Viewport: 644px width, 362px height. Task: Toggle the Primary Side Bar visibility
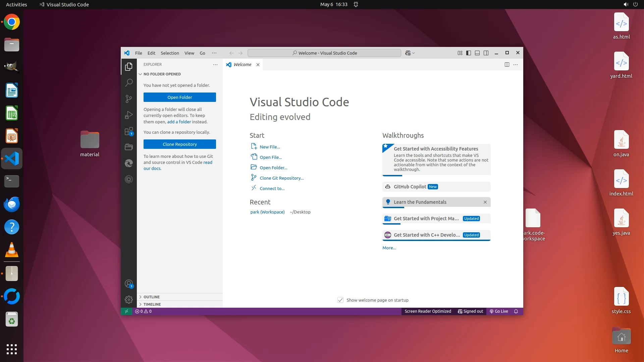[x=469, y=53]
